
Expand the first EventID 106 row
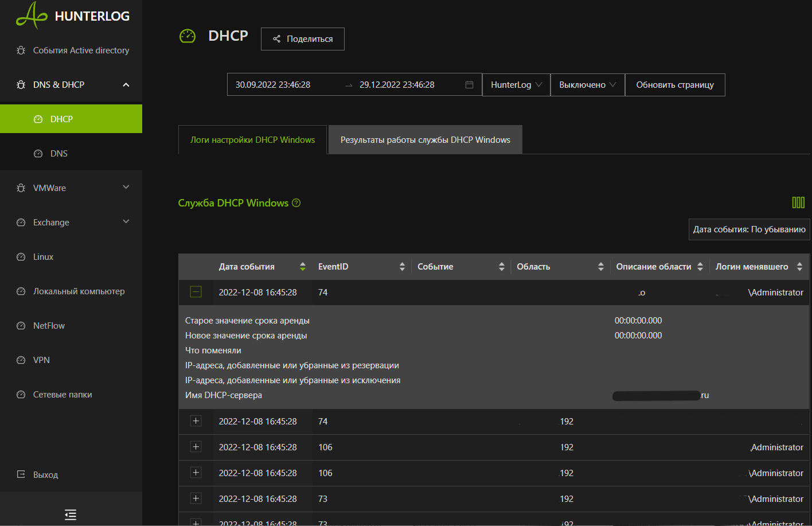point(196,447)
